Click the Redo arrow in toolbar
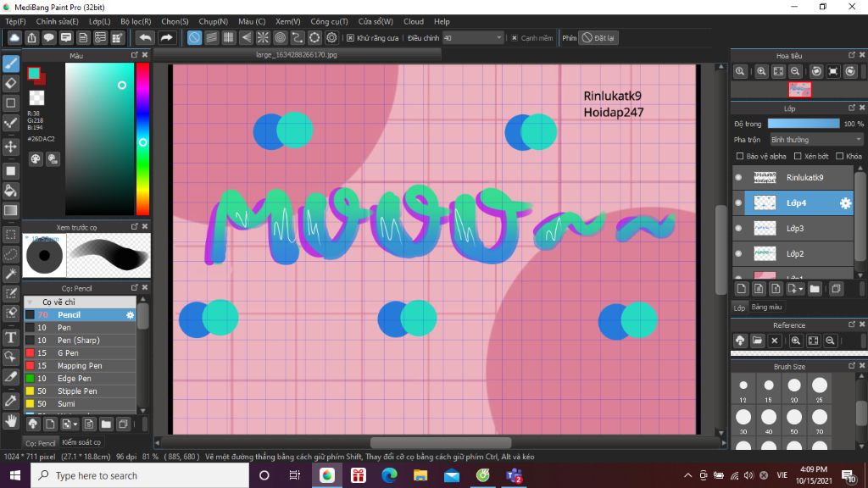 (x=166, y=37)
